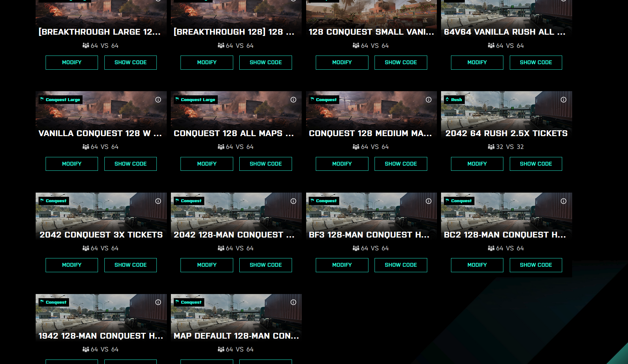Select title '1942 128-MAN CONQUEST H...'
The height and width of the screenshot is (364, 628).
coord(101,336)
